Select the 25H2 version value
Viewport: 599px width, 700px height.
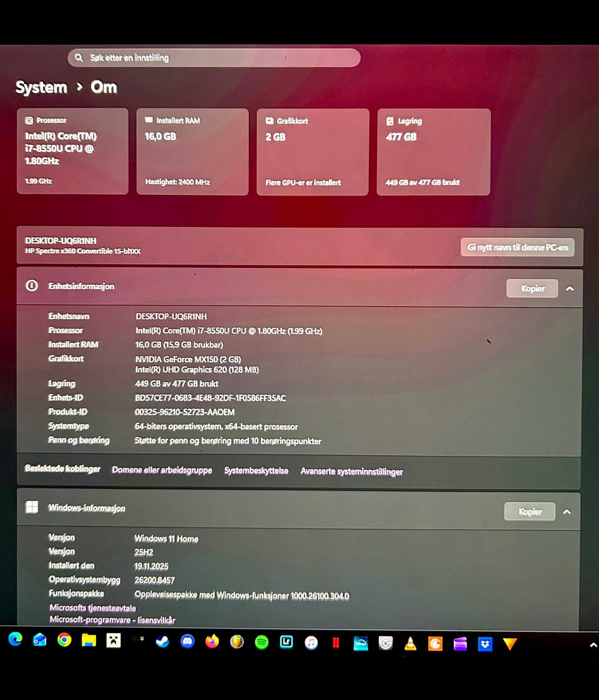click(144, 552)
